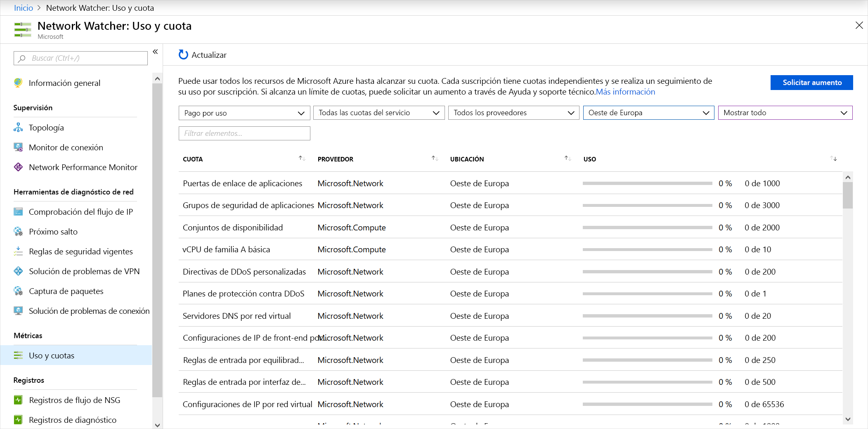Open Registros de diagnóstico in the sidebar
Image resolution: width=868 pixels, height=429 pixels.
[x=73, y=420]
